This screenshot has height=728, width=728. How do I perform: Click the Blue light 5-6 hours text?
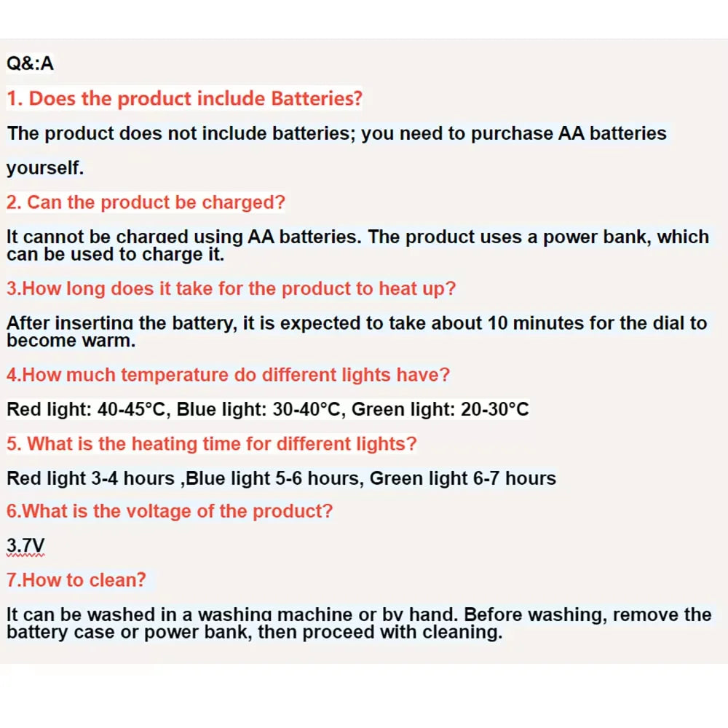pos(275,478)
